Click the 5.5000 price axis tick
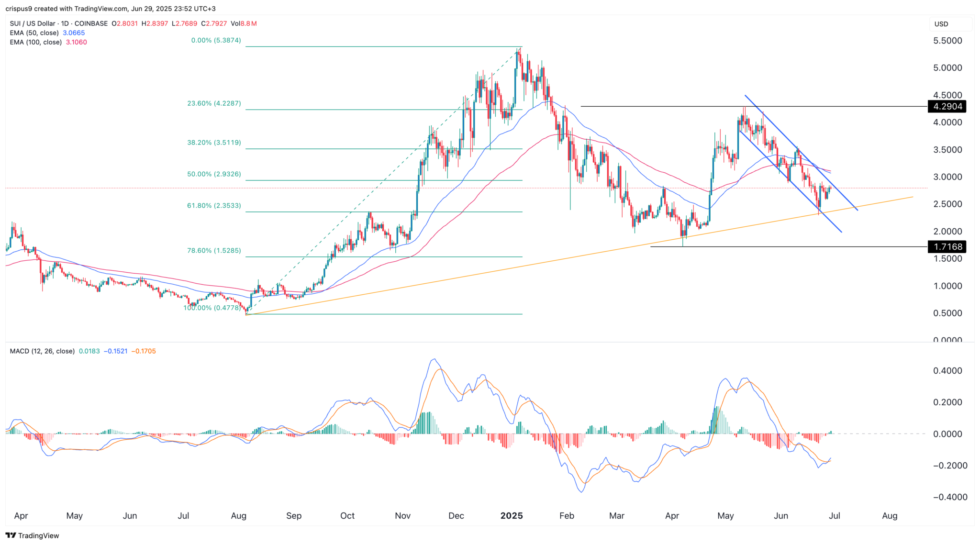 pos(947,41)
